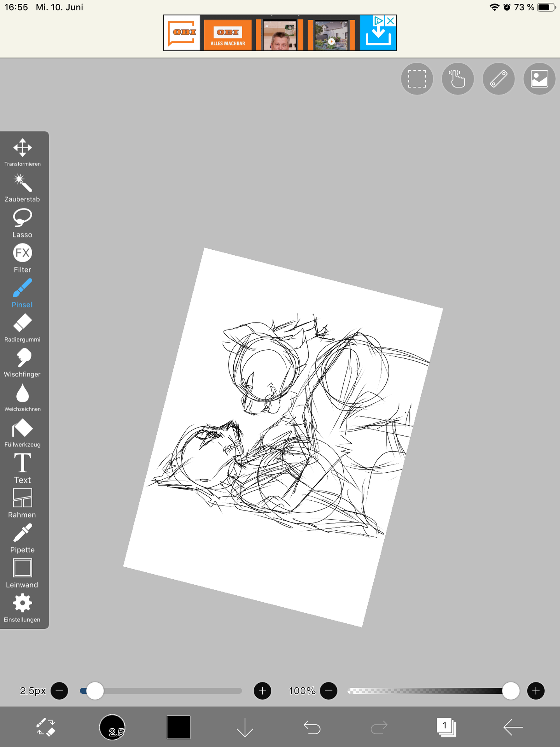The width and height of the screenshot is (560, 747).
Task: Tap the Wi-Fi status icon
Action: click(x=494, y=7)
